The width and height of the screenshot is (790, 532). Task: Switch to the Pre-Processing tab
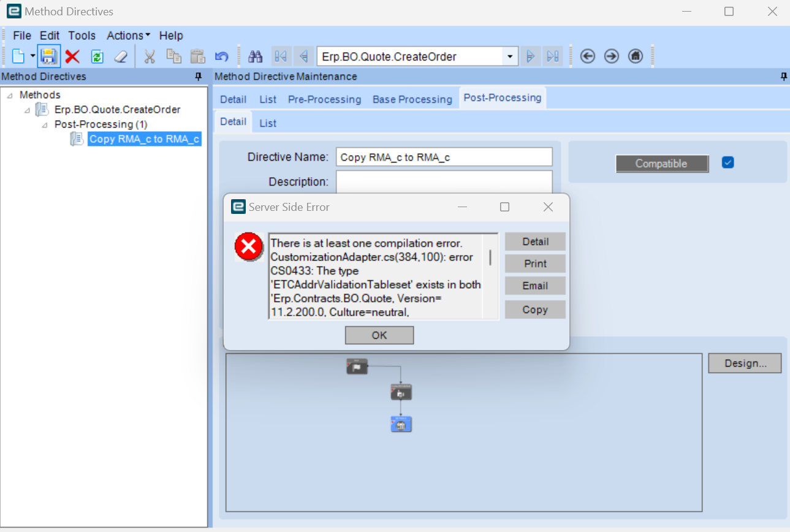[324, 99]
